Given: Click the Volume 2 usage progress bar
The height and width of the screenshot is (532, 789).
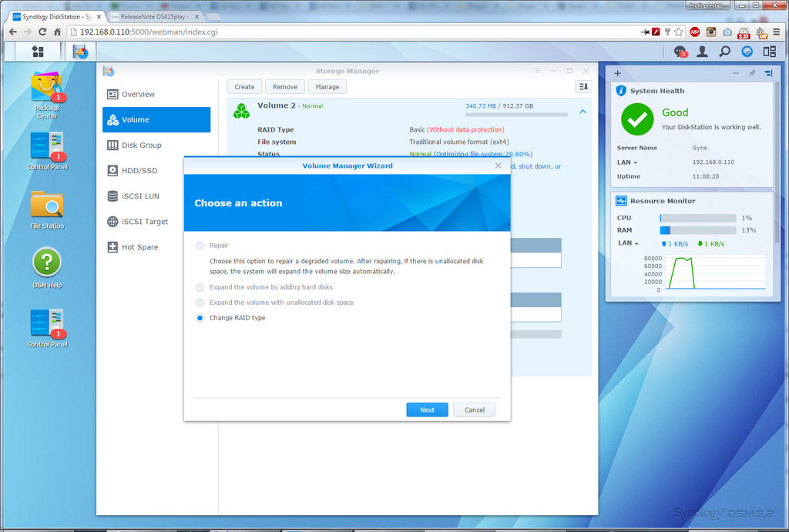Looking at the screenshot, I should click(516, 115).
